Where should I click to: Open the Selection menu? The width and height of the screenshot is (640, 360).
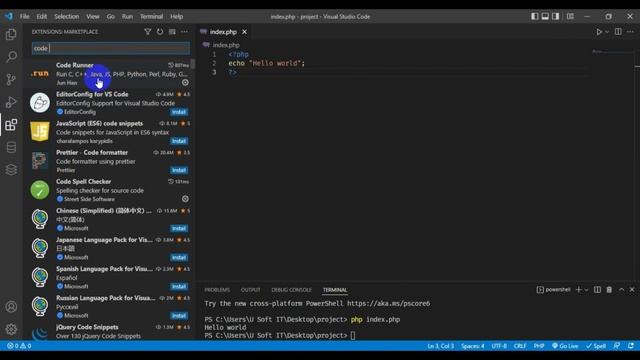(67, 16)
